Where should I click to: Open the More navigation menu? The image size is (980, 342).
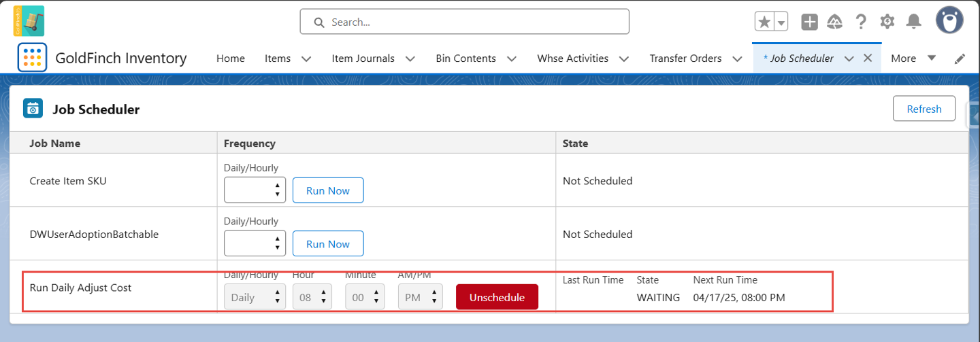[x=913, y=58]
